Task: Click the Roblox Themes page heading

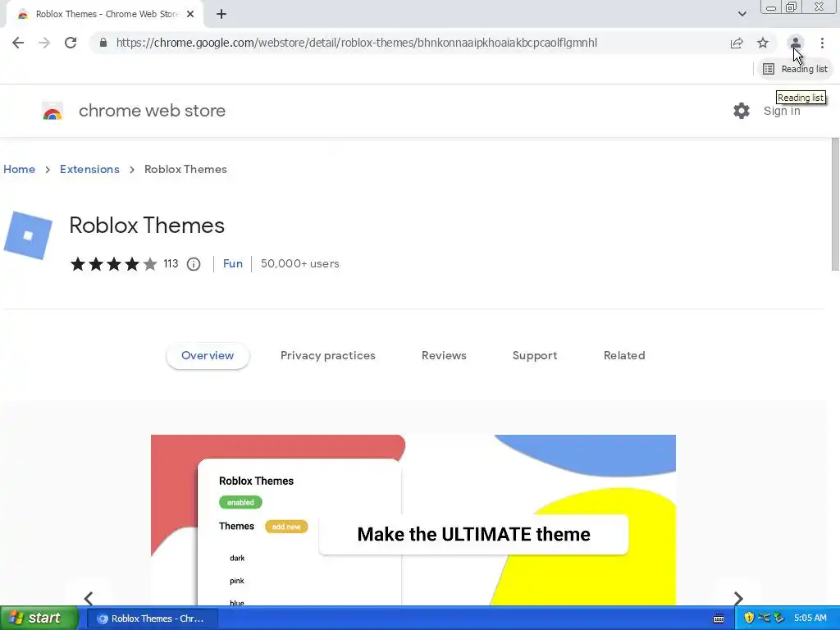Action: point(147,226)
